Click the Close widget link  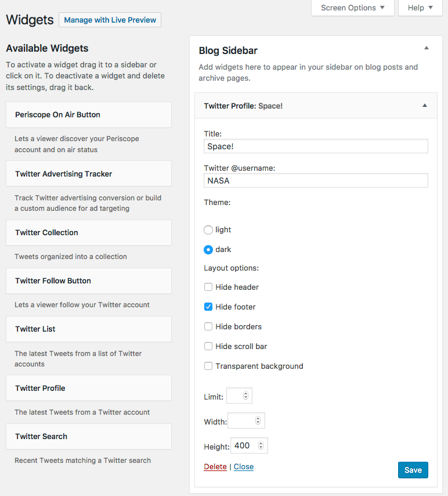point(244,467)
